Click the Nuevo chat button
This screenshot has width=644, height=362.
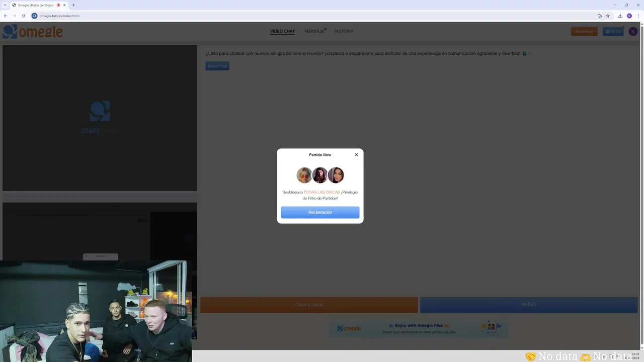click(217, 66)
